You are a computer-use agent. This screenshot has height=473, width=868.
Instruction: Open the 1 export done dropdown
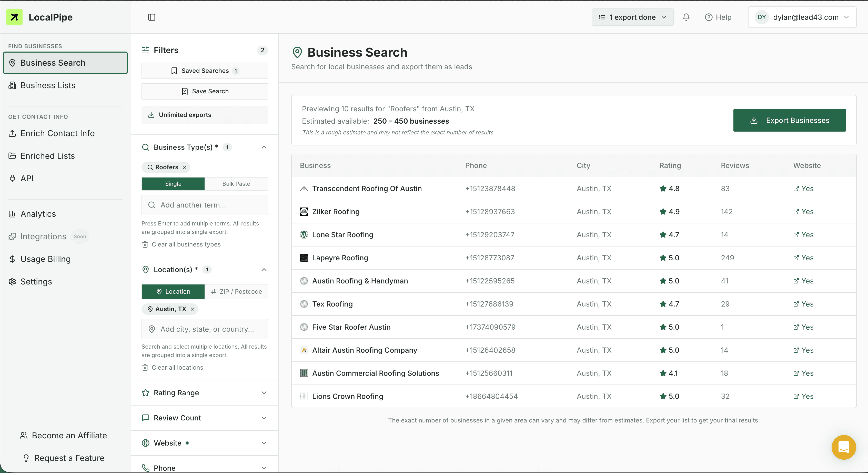(632, 17)
